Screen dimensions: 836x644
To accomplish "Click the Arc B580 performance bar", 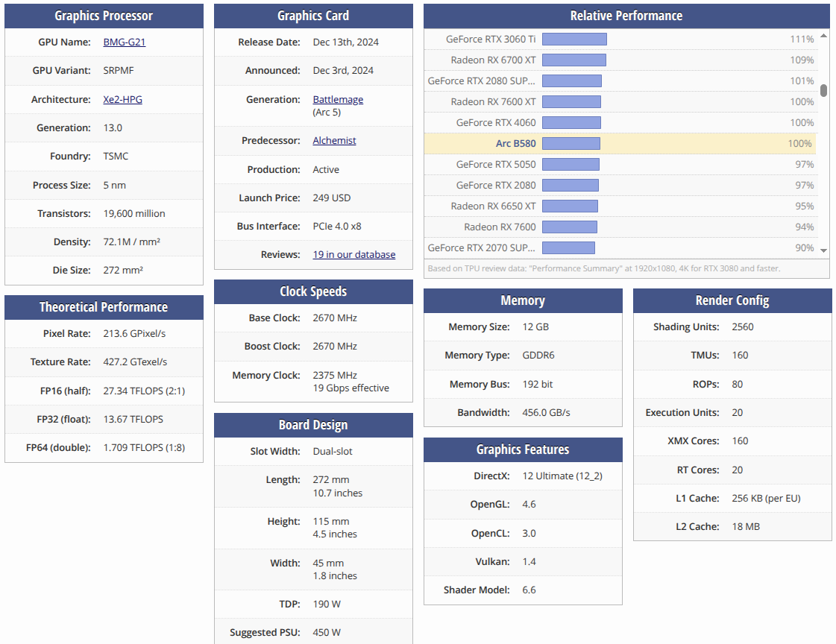I will [x=571, y=143].
